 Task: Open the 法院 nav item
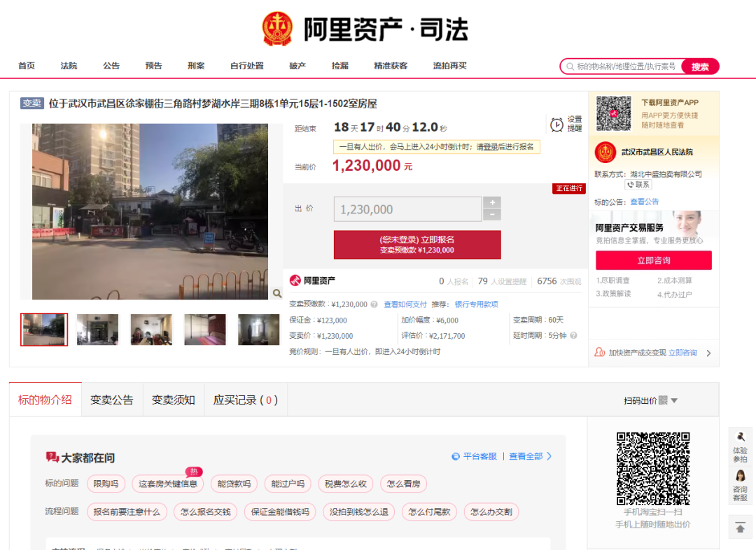69,66
